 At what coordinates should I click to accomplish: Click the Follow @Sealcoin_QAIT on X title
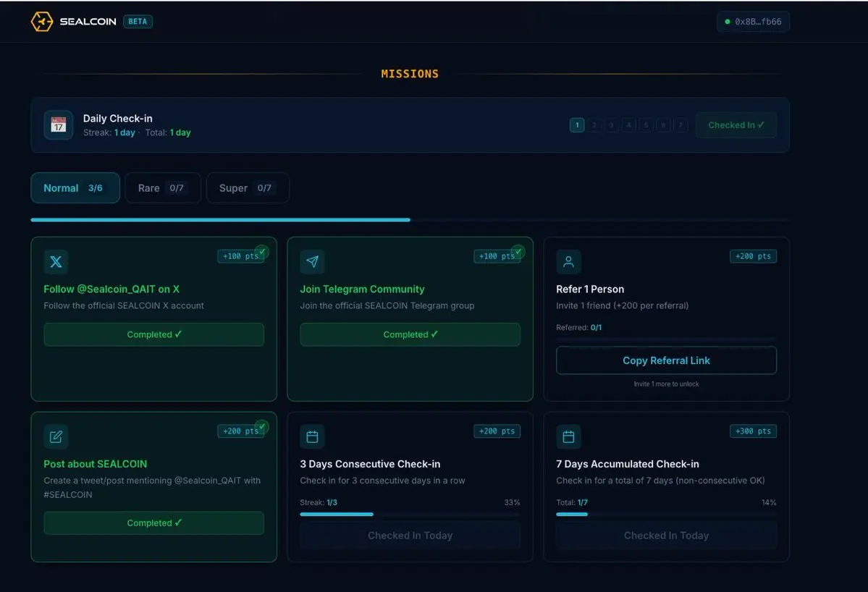pos(111,289)
